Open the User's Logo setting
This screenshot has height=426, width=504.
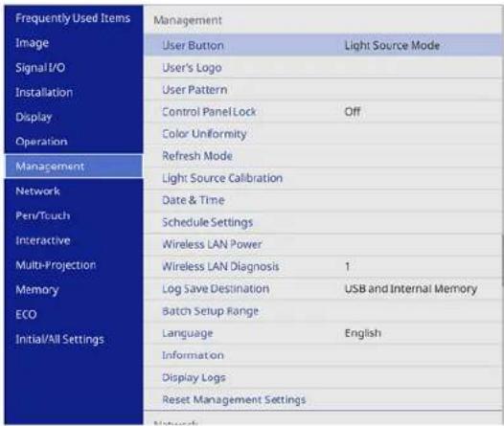[323, 68]
